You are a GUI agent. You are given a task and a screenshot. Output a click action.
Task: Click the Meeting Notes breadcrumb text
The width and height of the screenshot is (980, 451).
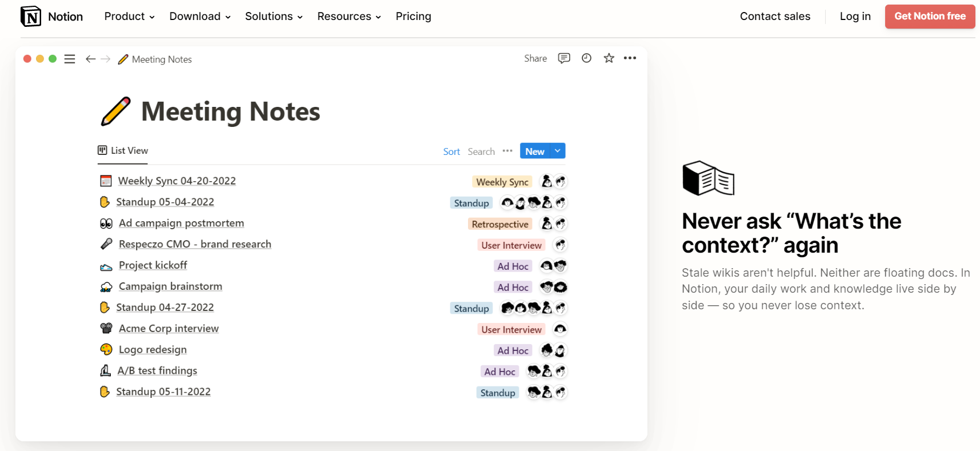click(162, 59)
